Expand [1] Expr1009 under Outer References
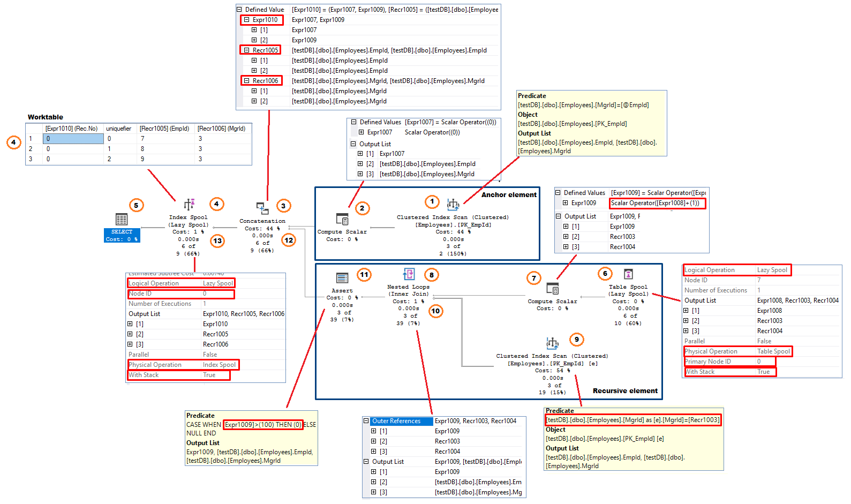 374,431
